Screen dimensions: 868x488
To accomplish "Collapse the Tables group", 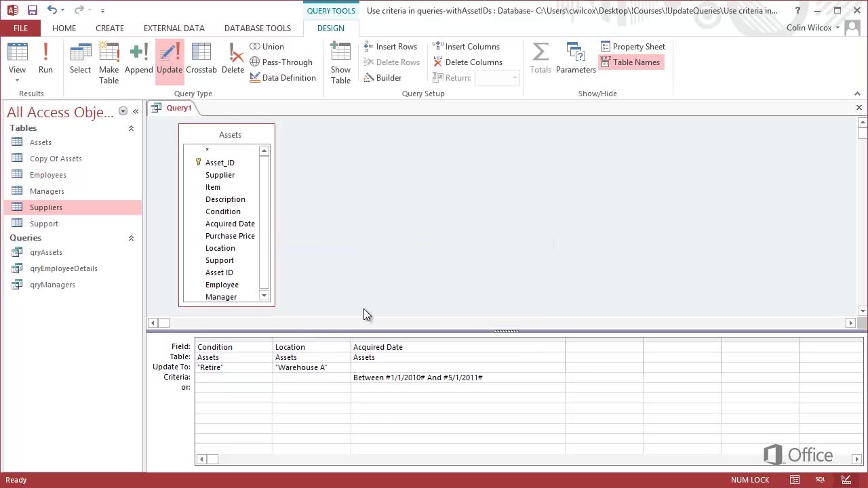I will coord(131,128).
